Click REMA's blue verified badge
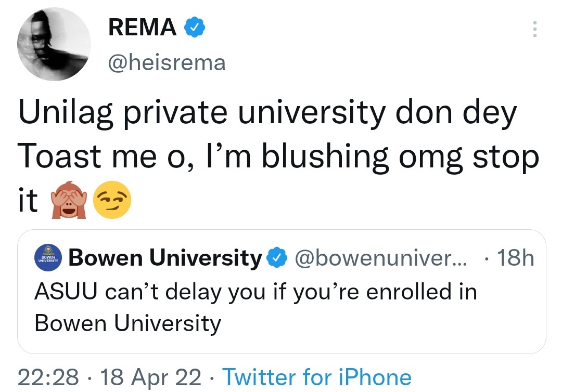The image size is (562, 392). pyautogui.click(x=194, y=28)
